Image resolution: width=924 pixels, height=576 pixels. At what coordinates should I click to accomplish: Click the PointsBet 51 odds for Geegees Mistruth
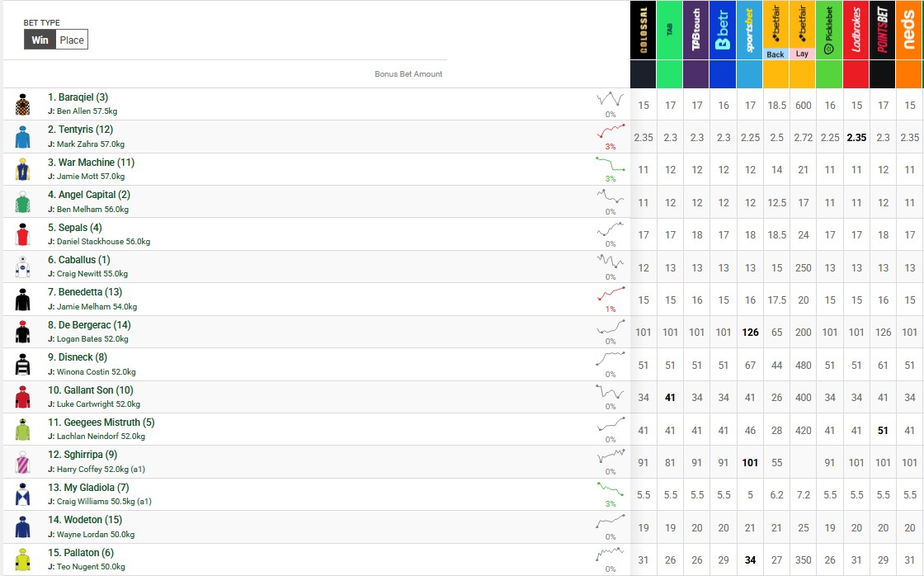tap(883, 430)
